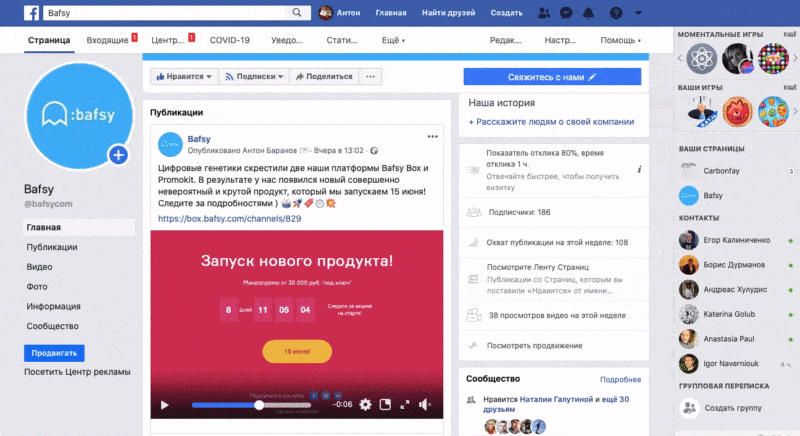The width and height of the screenshot is (800, 436).
Task: Click Свяжитесь с нами button
Action: (x=552, y=77)
